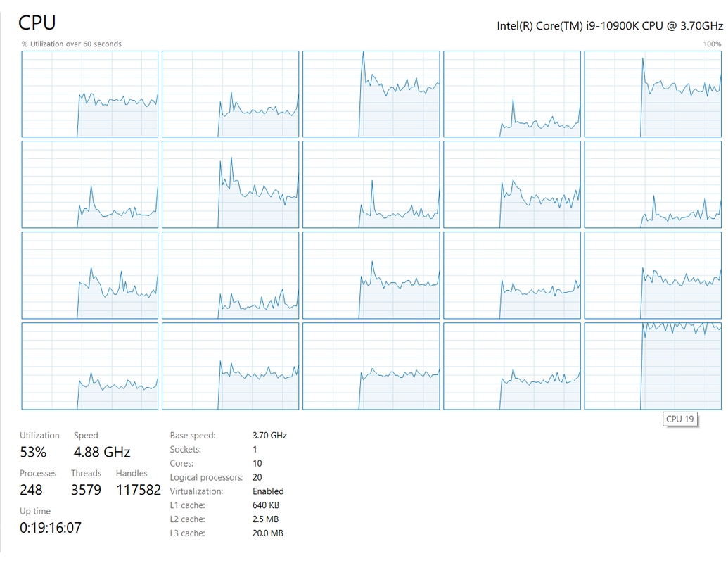The height and width of the screenshot is (563, 728).
Task: Click the 'L1 cache:' label
Action: 188,505
